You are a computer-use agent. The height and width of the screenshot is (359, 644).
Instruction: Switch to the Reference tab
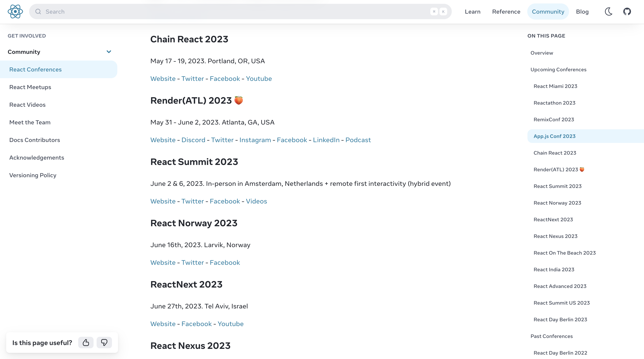506,11
